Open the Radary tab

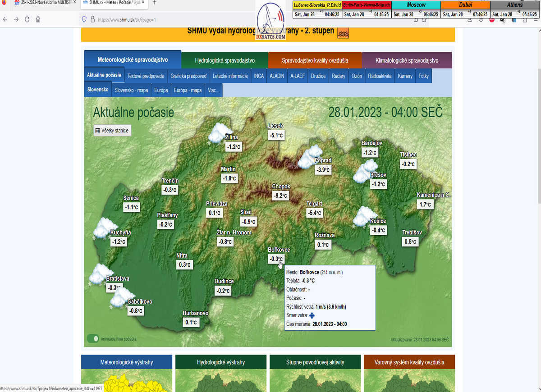click(x=338, y=76)
